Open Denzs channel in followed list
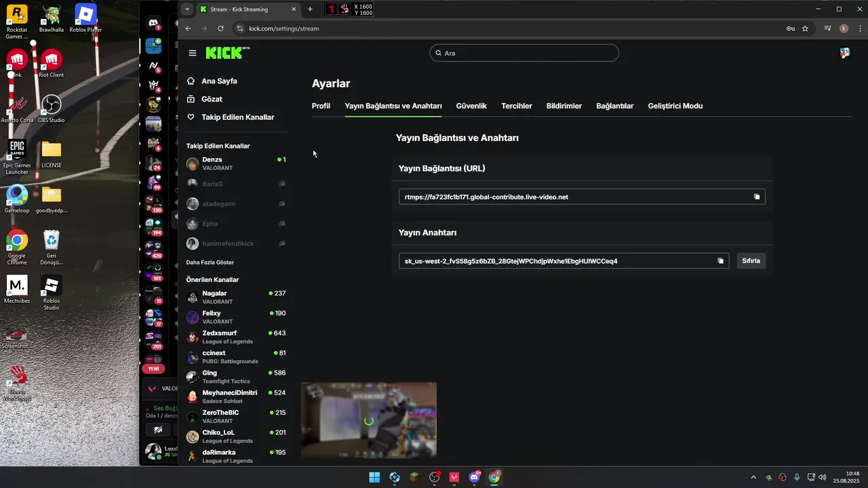 (x=236, y=163)
